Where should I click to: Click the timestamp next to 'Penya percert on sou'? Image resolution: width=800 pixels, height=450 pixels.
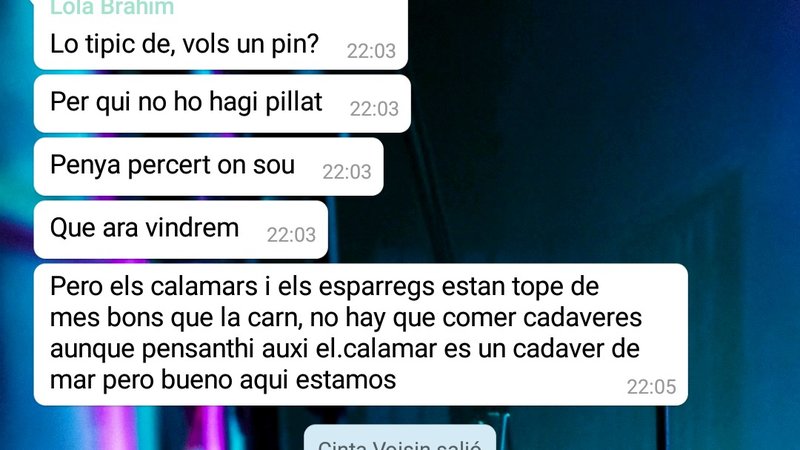coord(347,172)
